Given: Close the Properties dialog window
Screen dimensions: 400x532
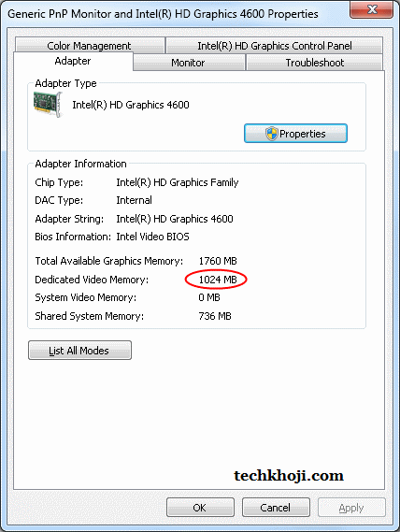Looking at the screenshot, I should pos(372,9).
